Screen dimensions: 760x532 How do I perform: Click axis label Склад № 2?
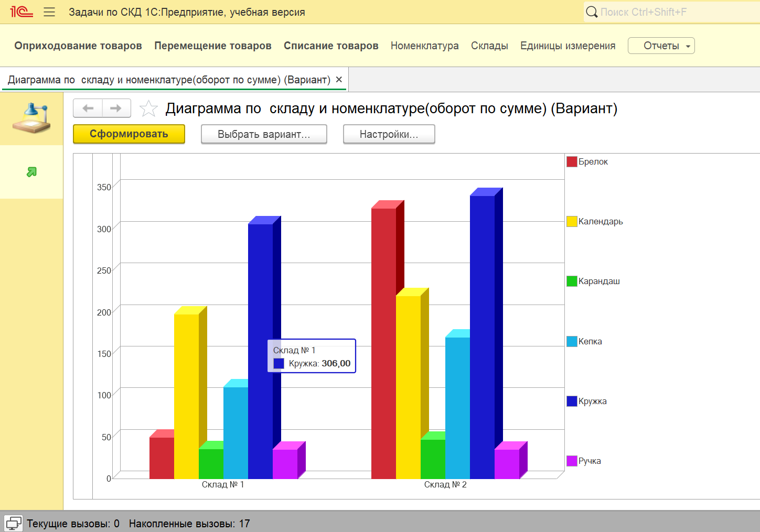coord(445,484)
